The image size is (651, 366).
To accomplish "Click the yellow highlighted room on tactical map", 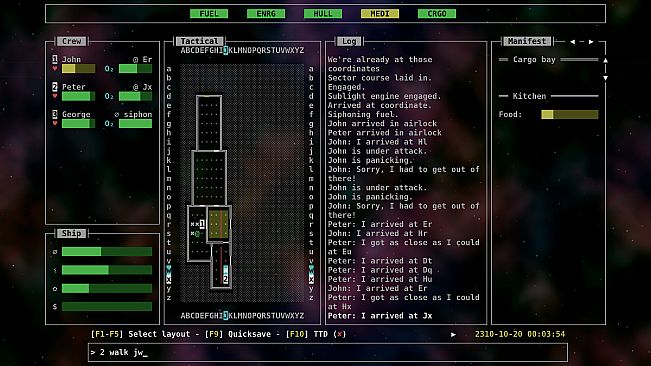I will 218,224.
